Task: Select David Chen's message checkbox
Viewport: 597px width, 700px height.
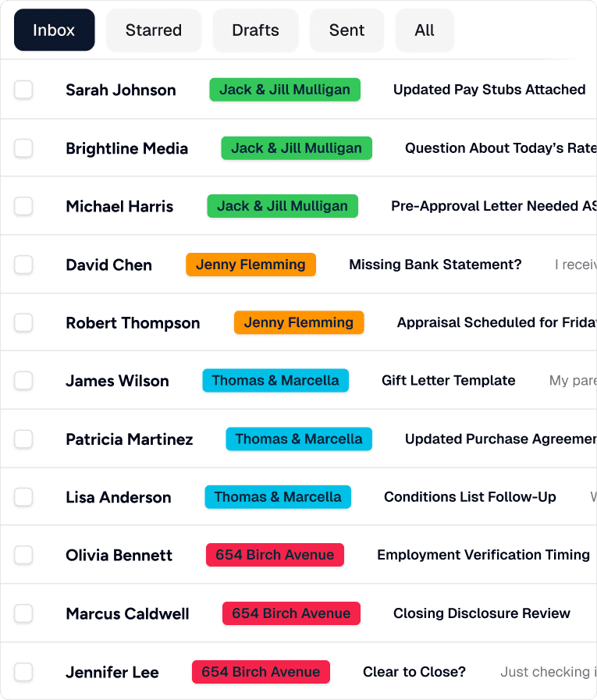Action: (23, 265)
